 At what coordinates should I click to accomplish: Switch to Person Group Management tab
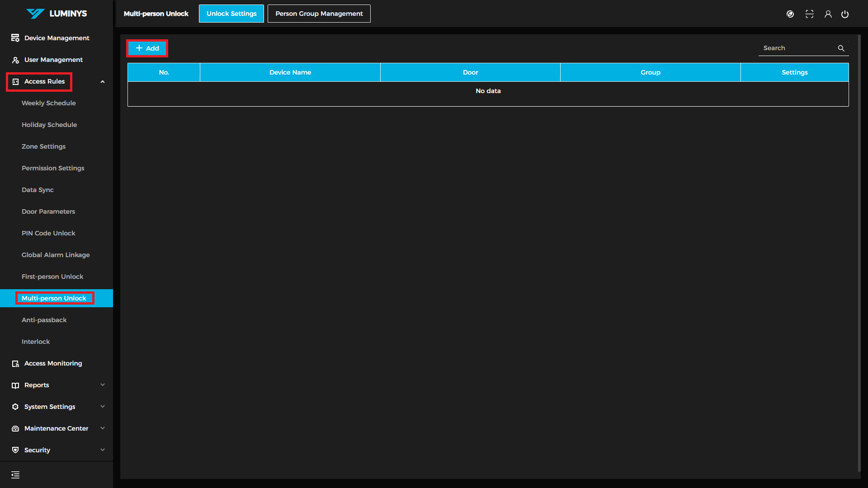point(319,14)
